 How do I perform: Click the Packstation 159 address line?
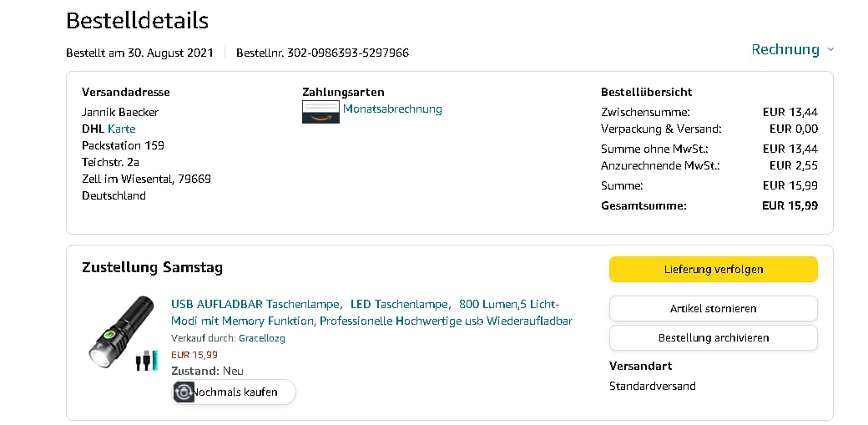pos(123,145)
